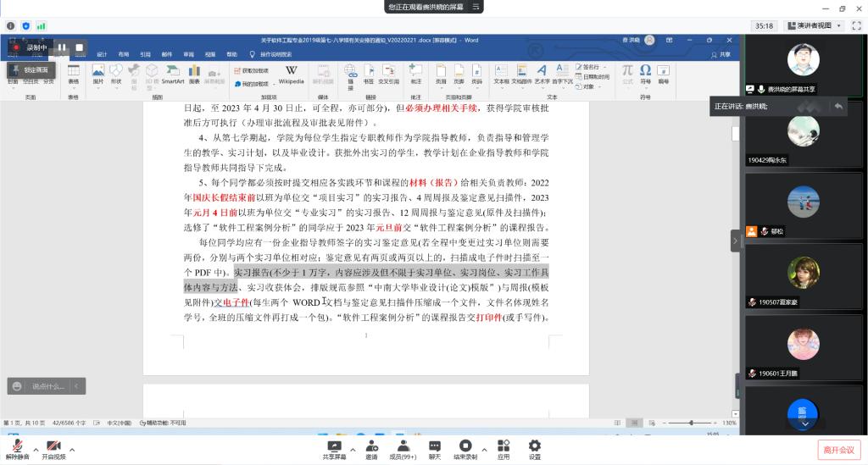The height and width of the screenshot is (465, 868).
Task: Pause the recording in recording indicator
Action: point(62,47)
